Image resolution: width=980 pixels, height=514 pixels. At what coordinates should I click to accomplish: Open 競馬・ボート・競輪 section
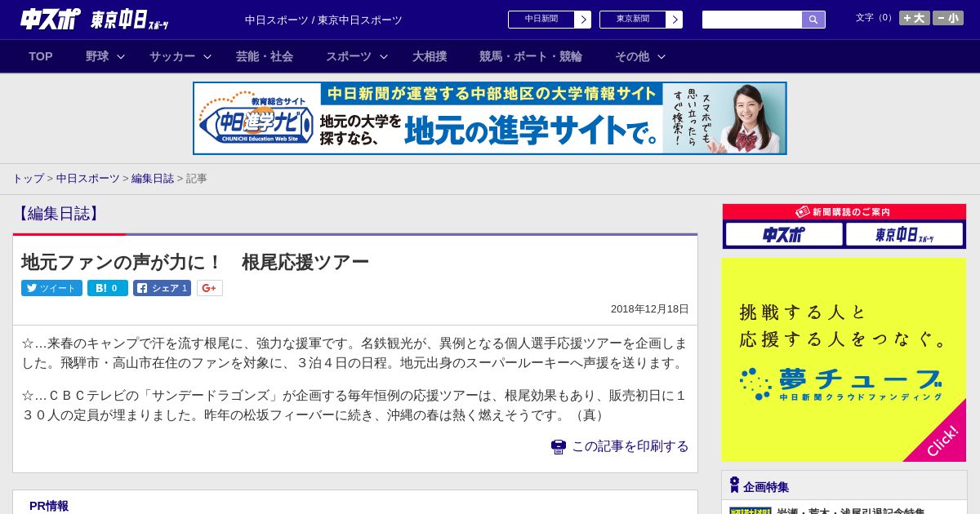[x=531, y=56]
